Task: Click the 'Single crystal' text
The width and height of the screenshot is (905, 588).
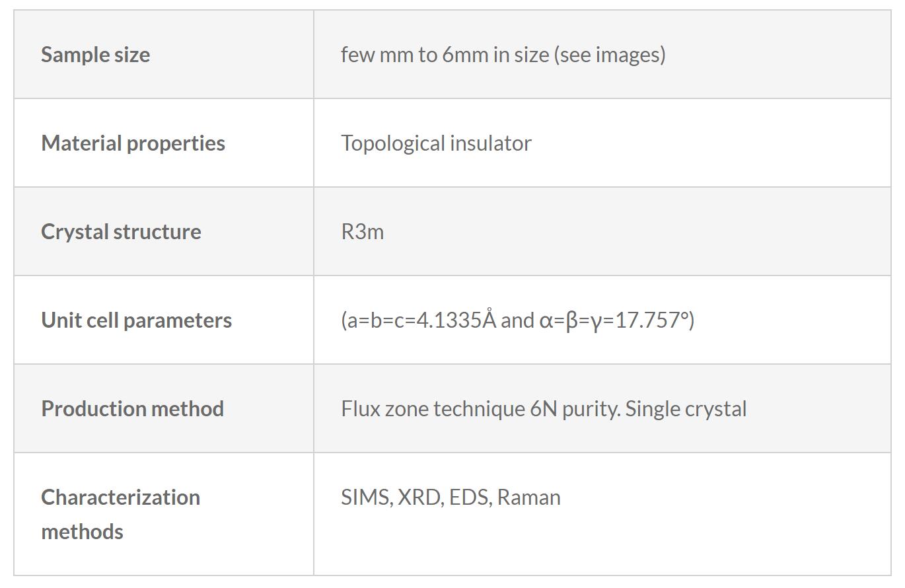Action: tap(686, 408)
